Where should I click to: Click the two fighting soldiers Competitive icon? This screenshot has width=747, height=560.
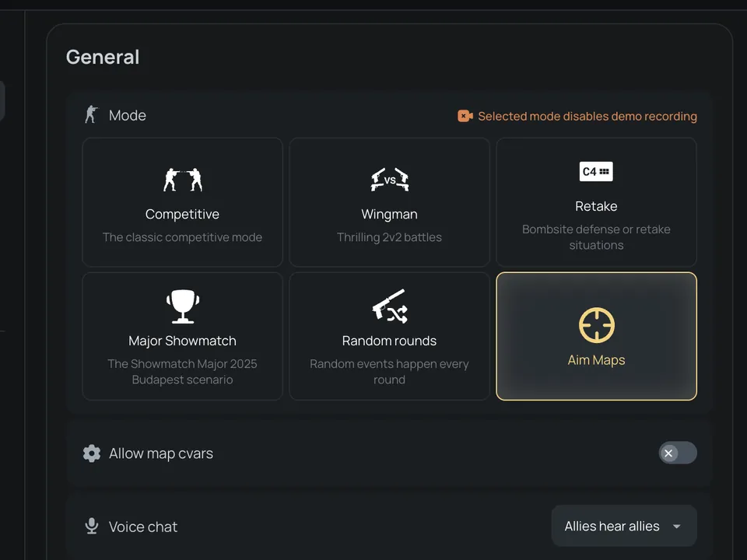click(182, 180)
